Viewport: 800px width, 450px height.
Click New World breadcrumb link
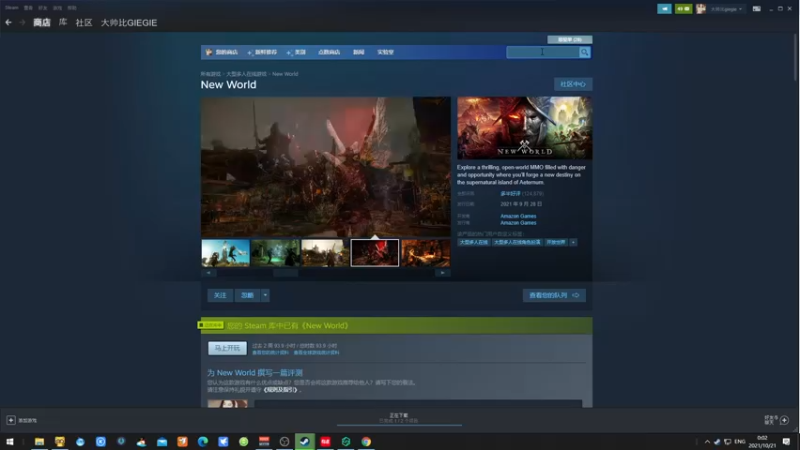(x=285, y=74)
